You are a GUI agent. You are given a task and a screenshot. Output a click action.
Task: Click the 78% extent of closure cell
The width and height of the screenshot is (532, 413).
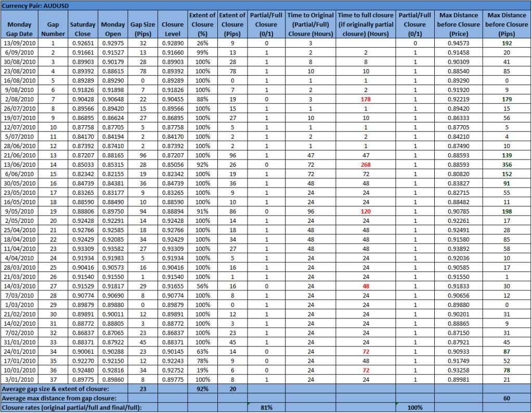tap(202, 361)
